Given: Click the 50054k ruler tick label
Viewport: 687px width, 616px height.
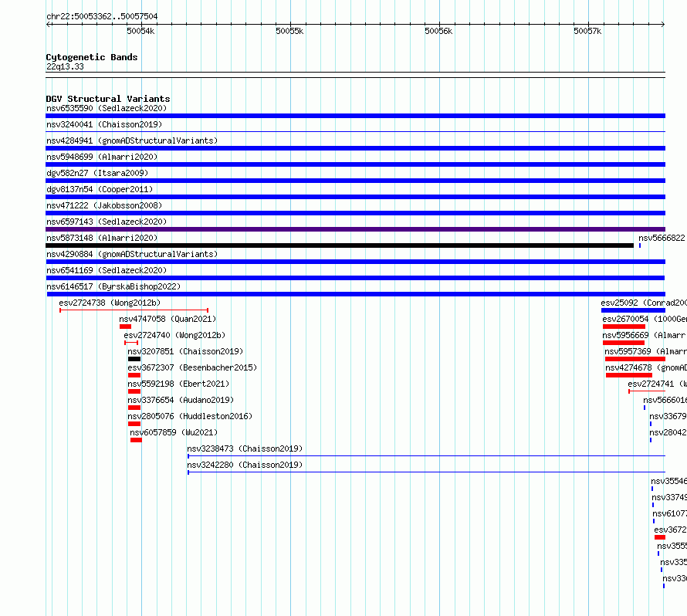Looking at the screenshot, I should click(140, 31).
